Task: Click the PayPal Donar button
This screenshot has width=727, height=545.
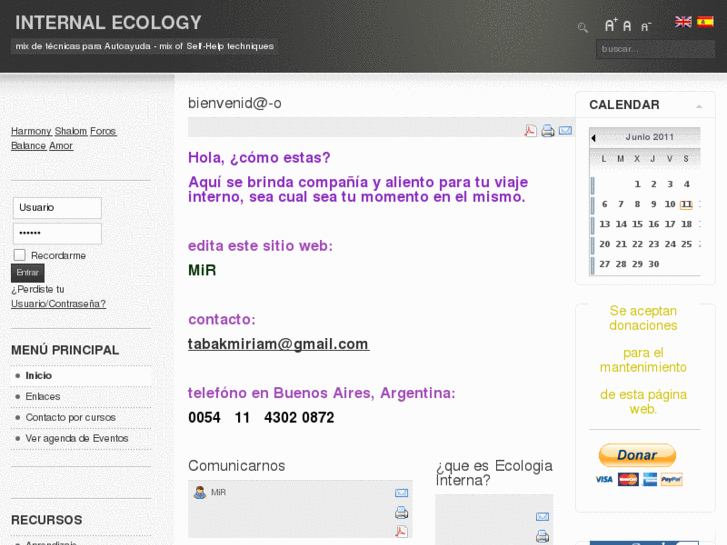Action: (x=637, y=455)
